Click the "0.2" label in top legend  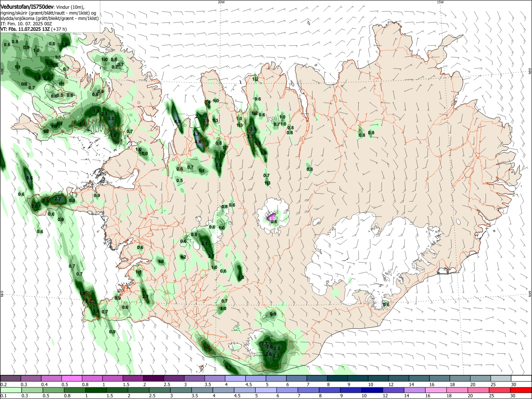pos(3,384)
